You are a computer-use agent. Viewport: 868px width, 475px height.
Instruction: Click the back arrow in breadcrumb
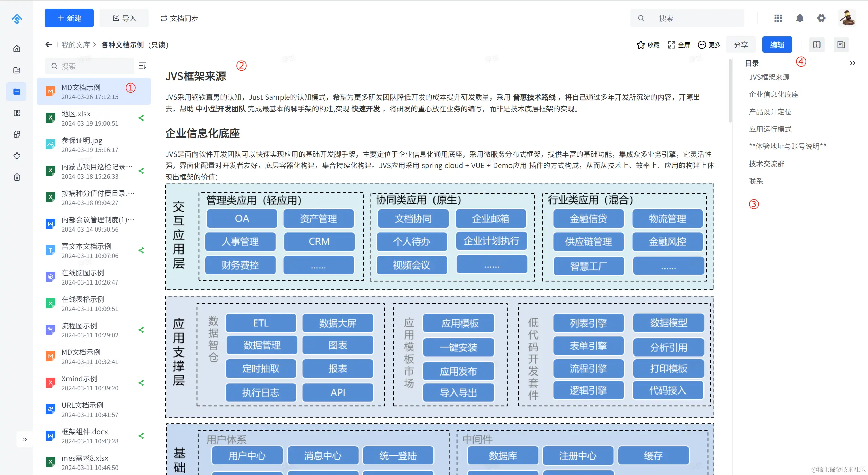pyautogui.click(x=49, y=44)
